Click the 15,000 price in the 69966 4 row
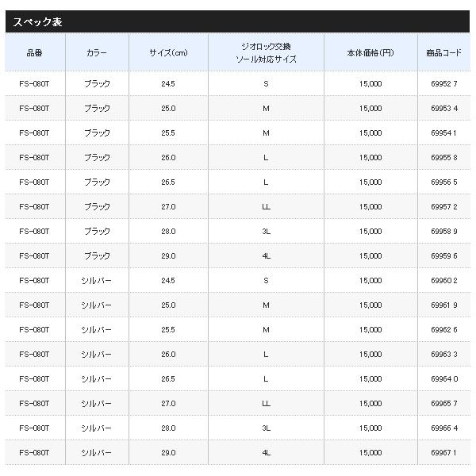The width and height of the screenshot is (476, 476). click(x=370, y=428)
